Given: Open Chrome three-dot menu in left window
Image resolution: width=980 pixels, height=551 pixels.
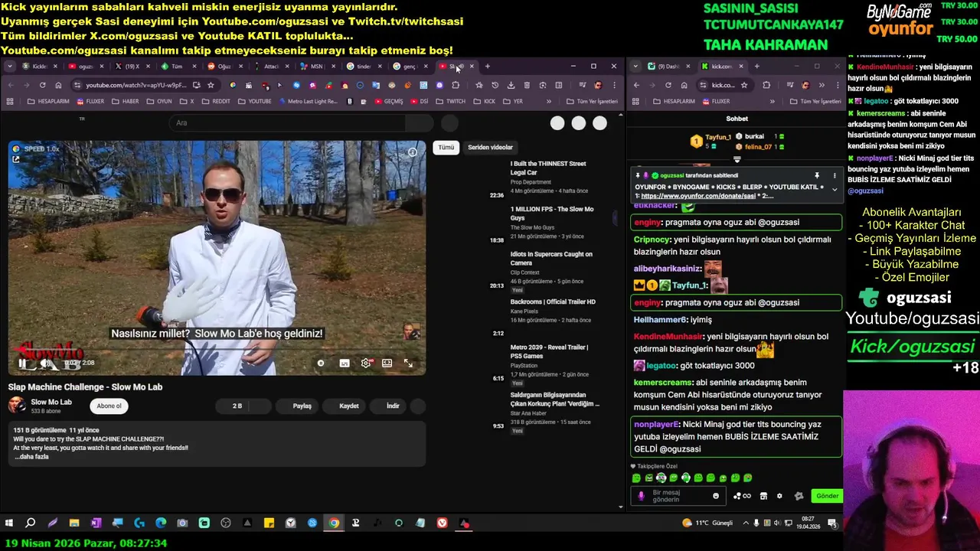Looking at the screenshot, I should click(614, 85).
